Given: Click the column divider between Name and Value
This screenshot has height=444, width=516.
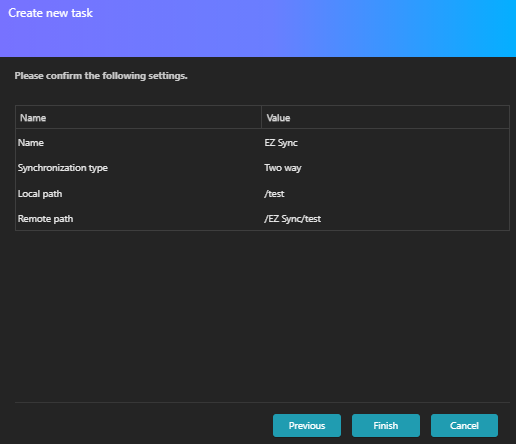Looking at the screenshot, I should pyautogui.click(x=262, y=117).
